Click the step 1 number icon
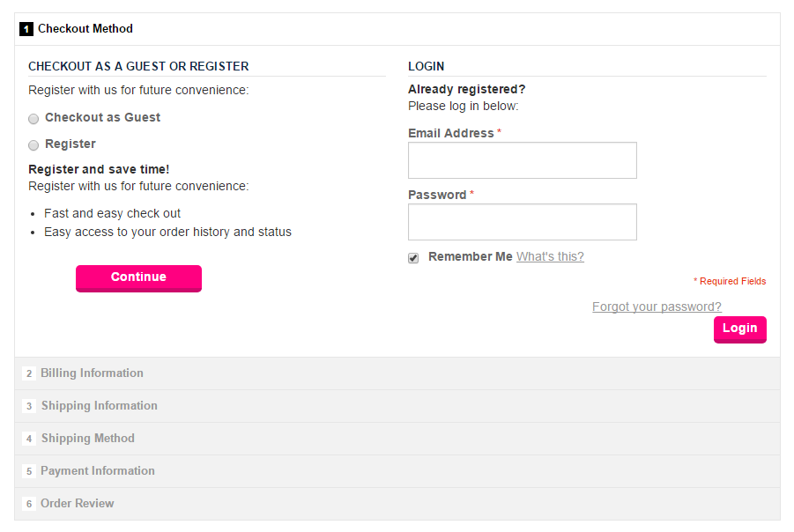 26,29
